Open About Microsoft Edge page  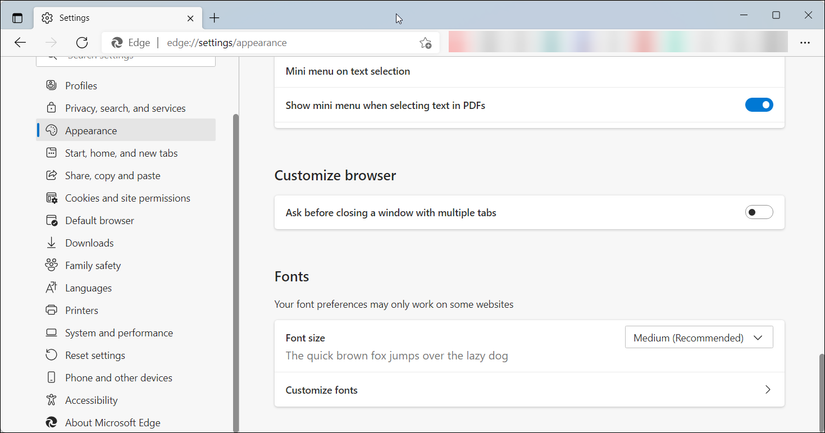(x=112, y=423)
